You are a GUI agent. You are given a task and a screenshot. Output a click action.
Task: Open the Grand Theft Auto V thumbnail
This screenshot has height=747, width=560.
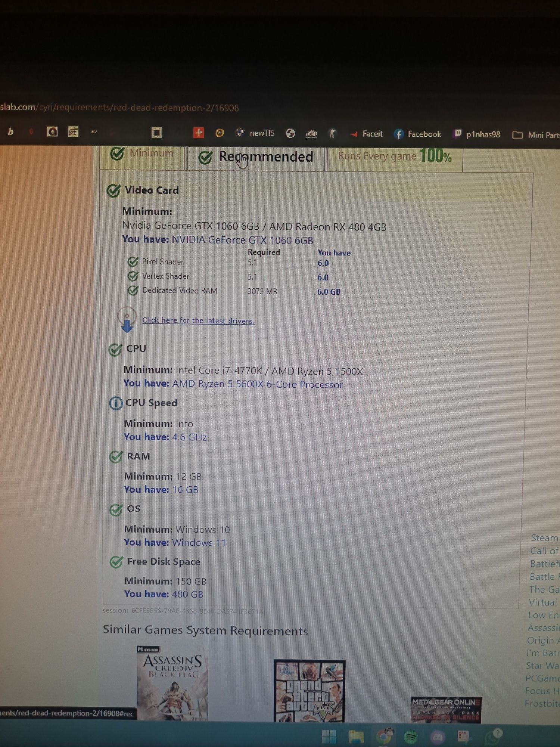coord(309,690)
